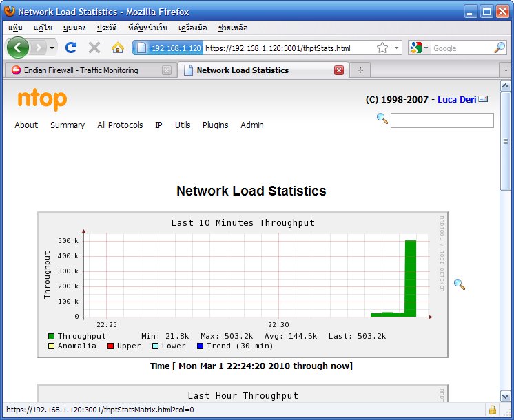514x420 pixels.
Task: Open the ntop Admin menu
Action: click(x=252, y=125)
